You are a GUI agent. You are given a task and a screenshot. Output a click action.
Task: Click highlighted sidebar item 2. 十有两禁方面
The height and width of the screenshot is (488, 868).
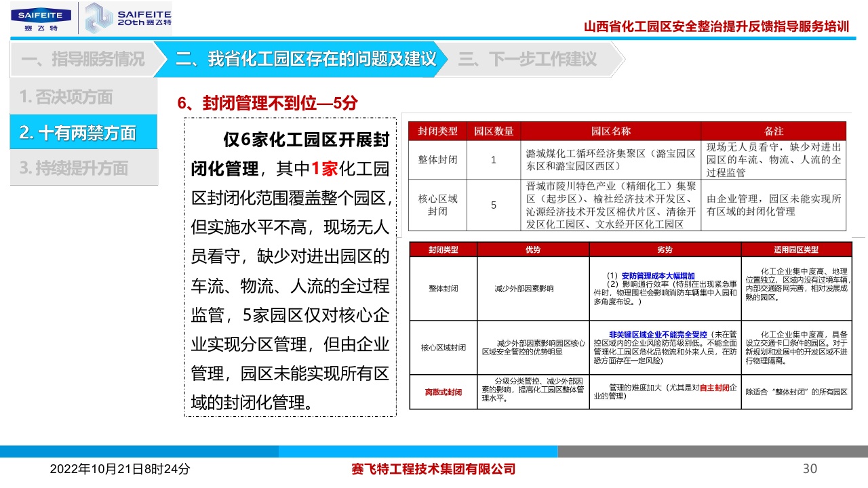77,133
